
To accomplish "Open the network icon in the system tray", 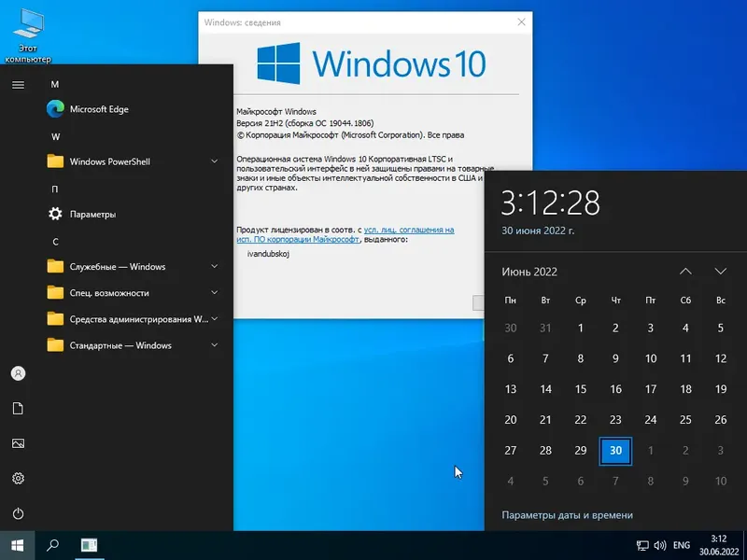I will [x=641, y=544].
